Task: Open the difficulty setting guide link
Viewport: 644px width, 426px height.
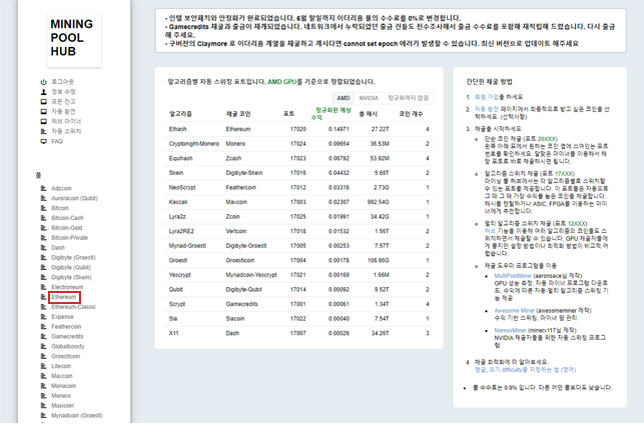Action: pos(525,370)
